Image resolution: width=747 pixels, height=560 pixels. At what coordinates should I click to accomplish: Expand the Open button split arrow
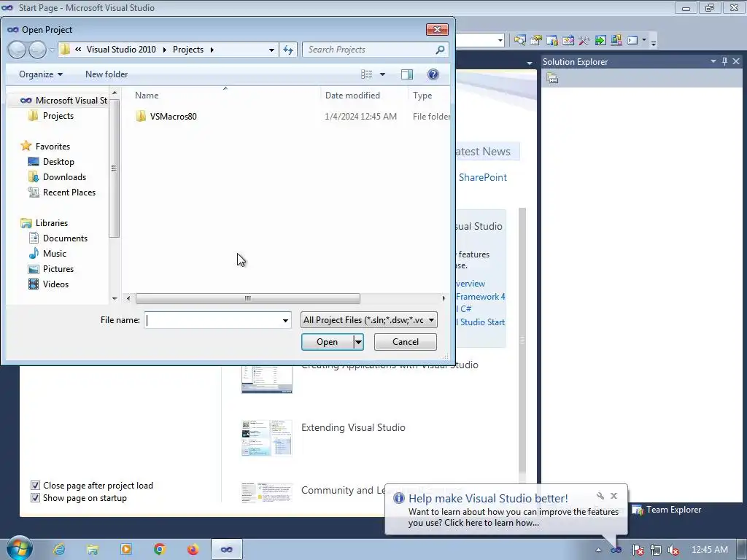(358, 342)
